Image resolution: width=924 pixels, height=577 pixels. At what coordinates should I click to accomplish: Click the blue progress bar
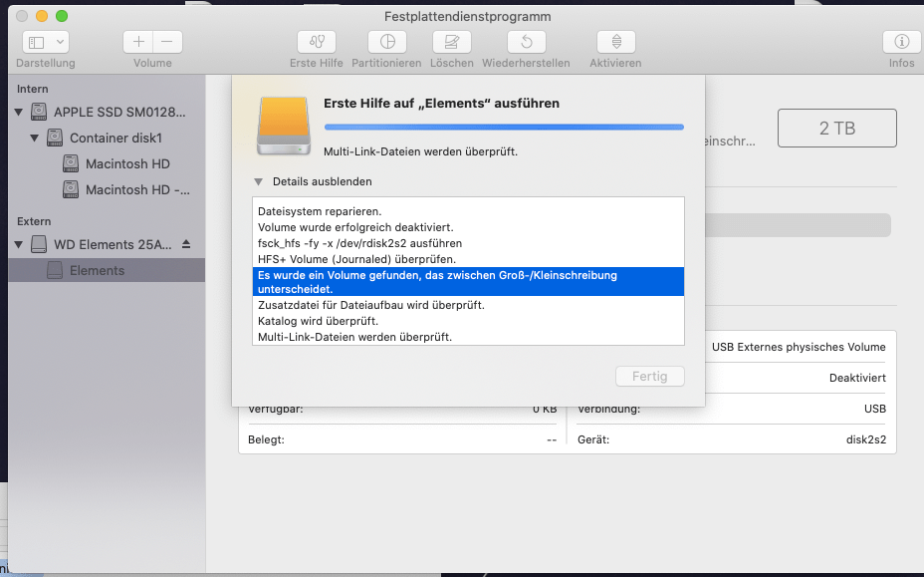505,127
